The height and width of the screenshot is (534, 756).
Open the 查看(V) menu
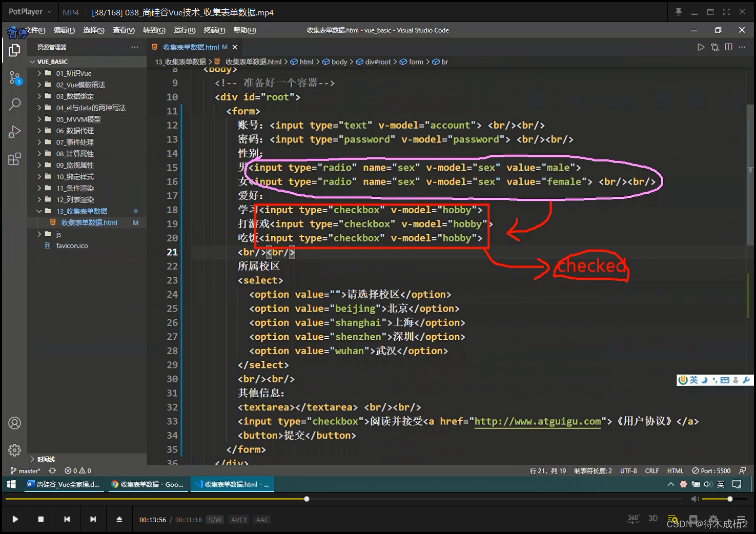coord(124,30)
